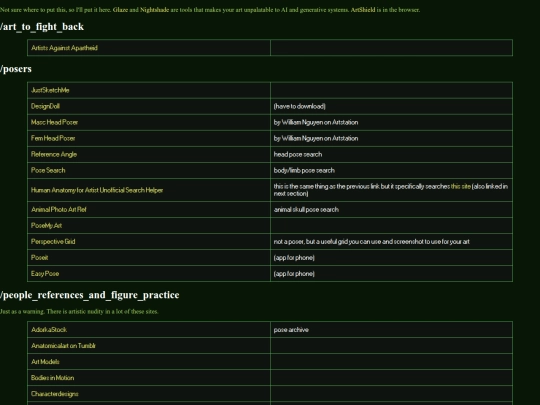Click '(app for phone)' note beside Easy Pose
The image size is (540, 405).
[x=294, y=273]
